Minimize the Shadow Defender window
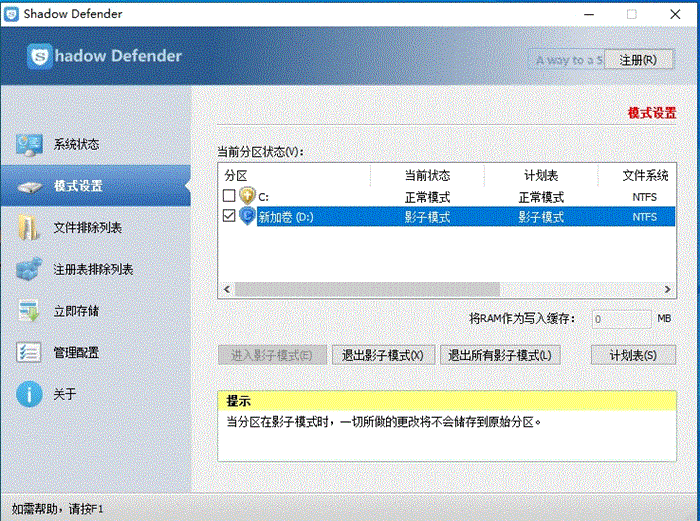Viewport: 700px width, 521px height. coord(589,14)
